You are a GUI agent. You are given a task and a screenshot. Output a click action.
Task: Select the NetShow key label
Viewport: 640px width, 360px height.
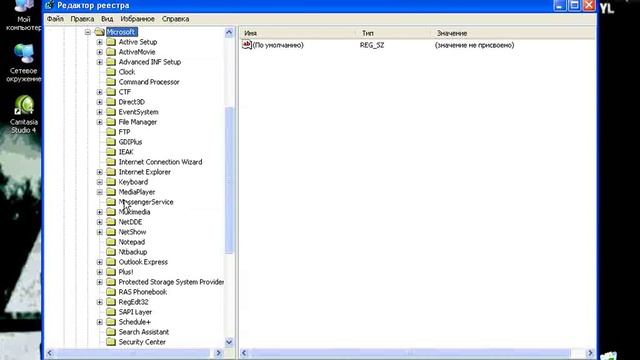132,232
